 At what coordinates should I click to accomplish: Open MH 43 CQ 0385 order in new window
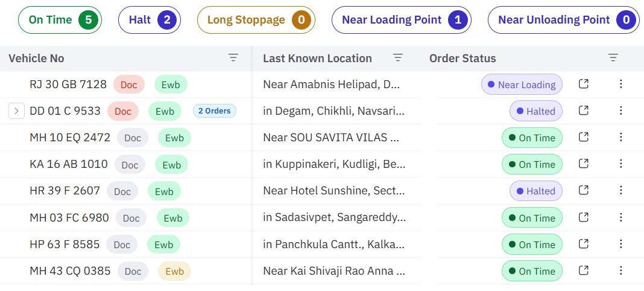(x=584, y=270)
